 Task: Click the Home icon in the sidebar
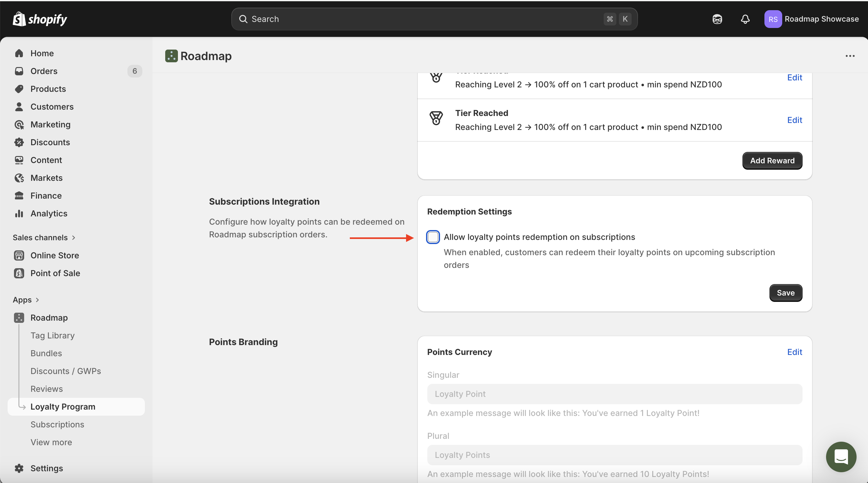(x=19, y=53)
